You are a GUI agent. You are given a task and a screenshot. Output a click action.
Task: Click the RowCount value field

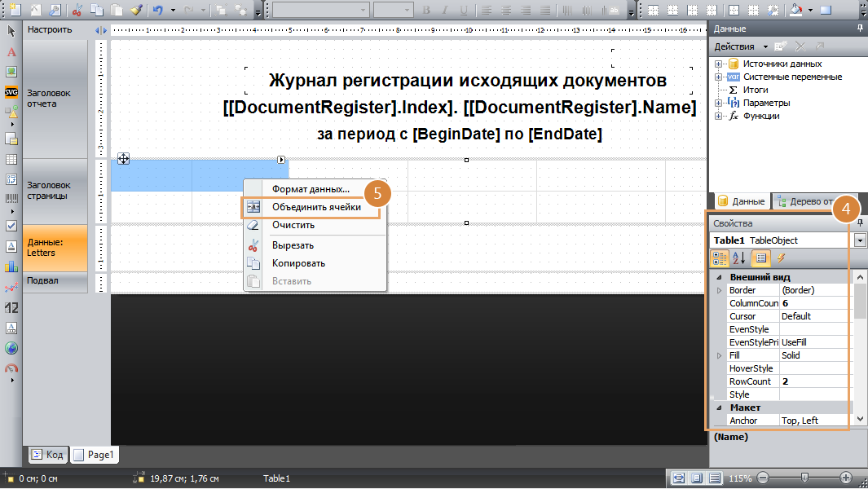pos(813,381)
